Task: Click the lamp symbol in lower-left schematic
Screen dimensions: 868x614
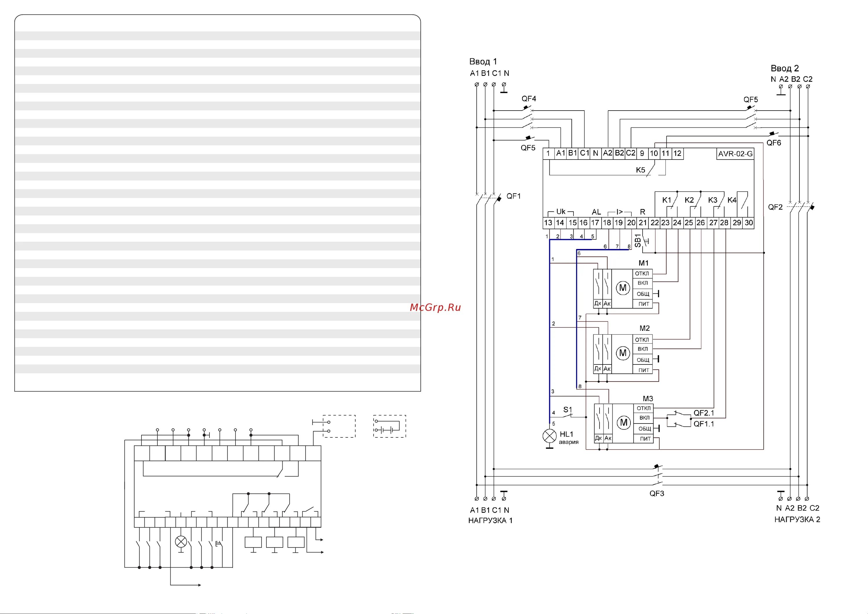Action: pyautogui.click(x=181, y=542)
